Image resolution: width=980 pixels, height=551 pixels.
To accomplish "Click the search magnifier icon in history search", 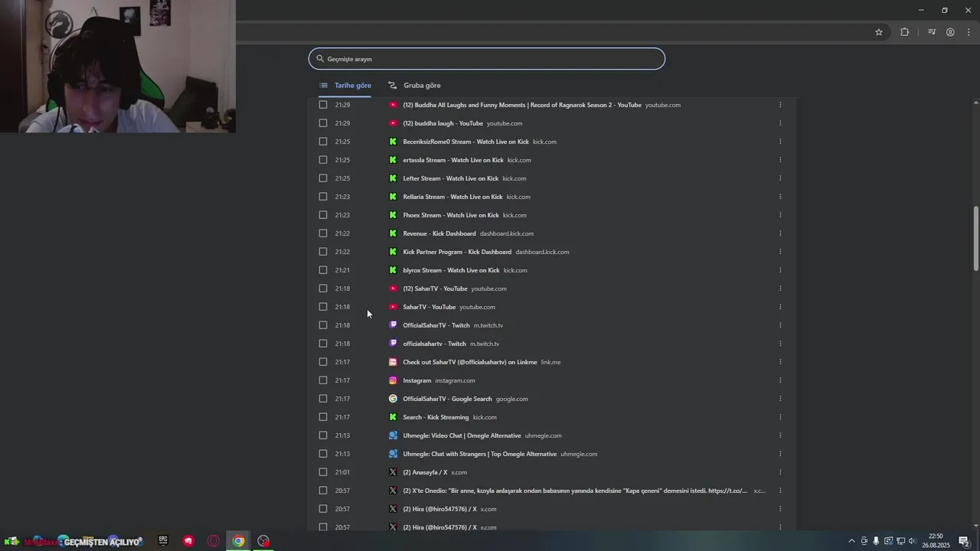I will click(321, 59).
